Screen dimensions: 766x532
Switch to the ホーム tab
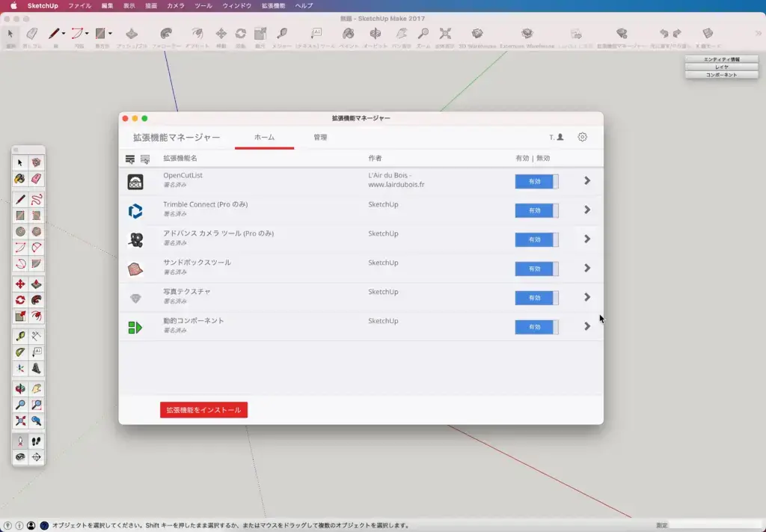(x=264, y=137)
